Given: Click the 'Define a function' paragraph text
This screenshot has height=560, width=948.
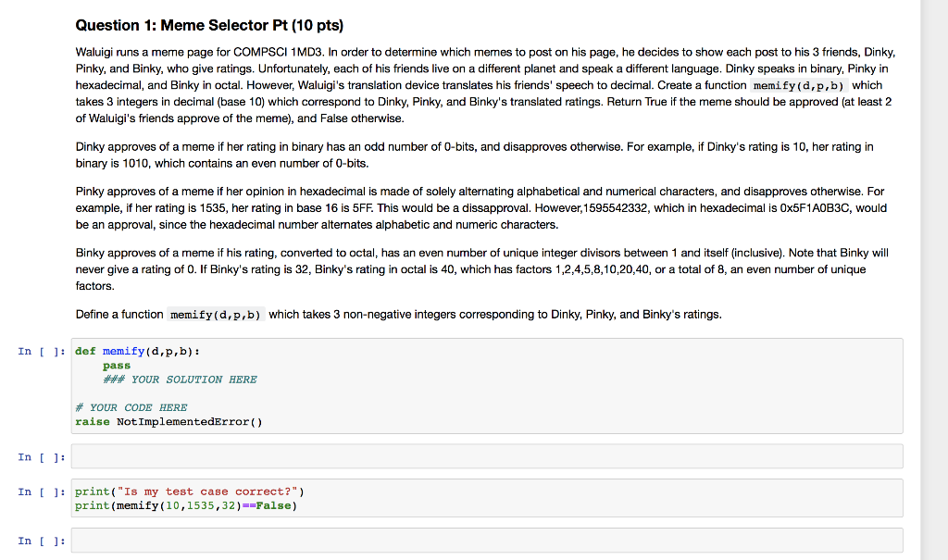Looking at the screenshot, I should (x=398, y=315).
